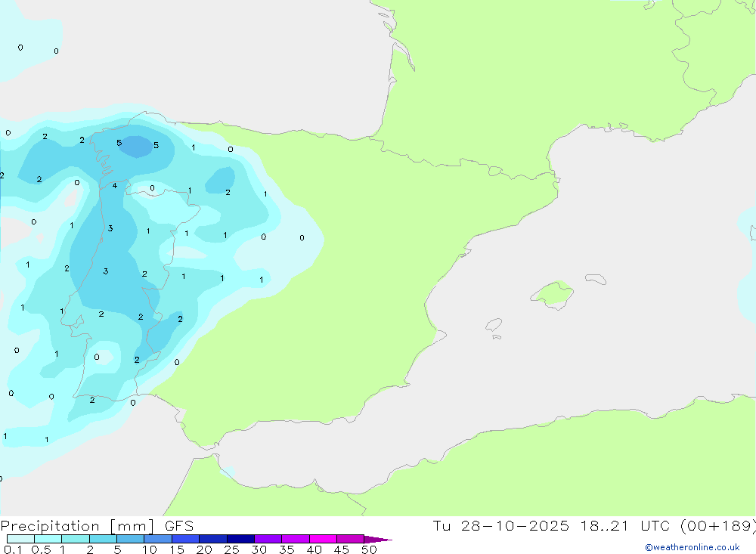Click the arrow tip above 50 on the legend
The image size is (756, 554).
pos(377,540)
